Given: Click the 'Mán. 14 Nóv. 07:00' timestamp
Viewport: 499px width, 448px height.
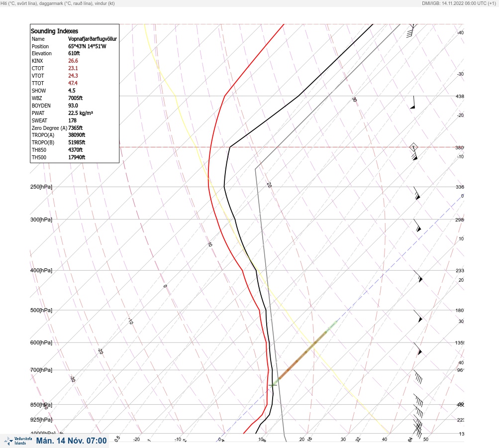Looking at the screenshot, I should pyautogui.click(x=71, y=441).
